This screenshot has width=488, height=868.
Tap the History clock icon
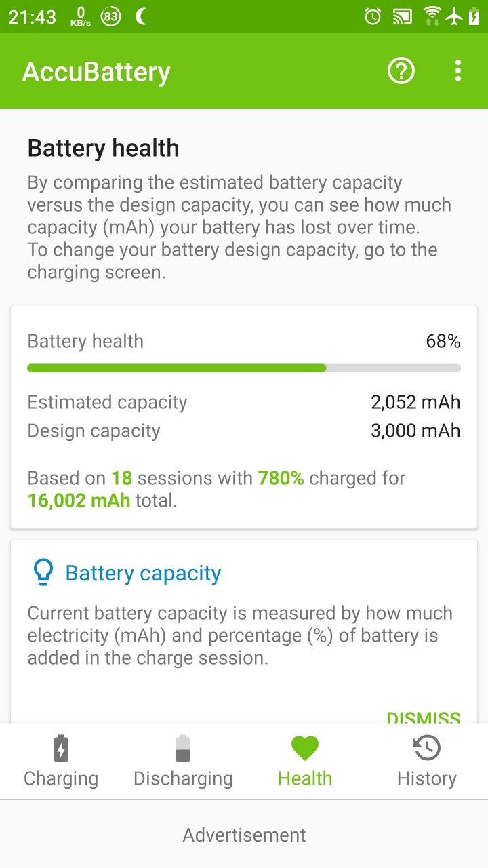click(x=427, y=749)
